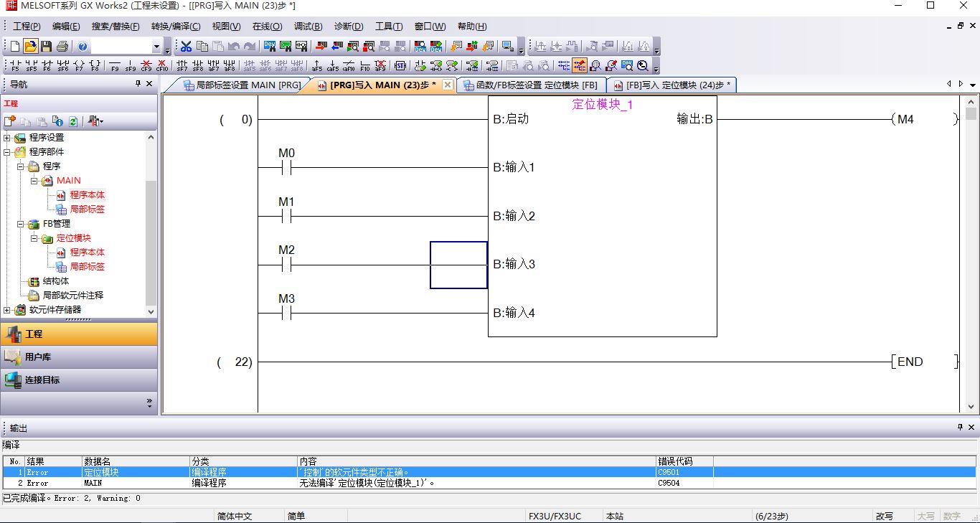980x523 pixels.
Task: Click the Cut scissors icon
Action: click(186, 47)
